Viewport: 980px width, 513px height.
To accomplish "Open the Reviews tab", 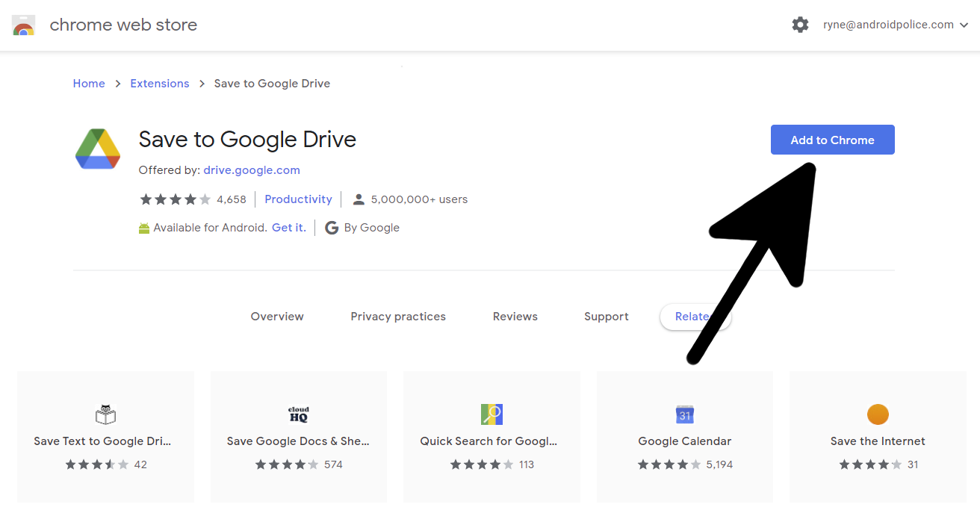I will pos(515,317).
